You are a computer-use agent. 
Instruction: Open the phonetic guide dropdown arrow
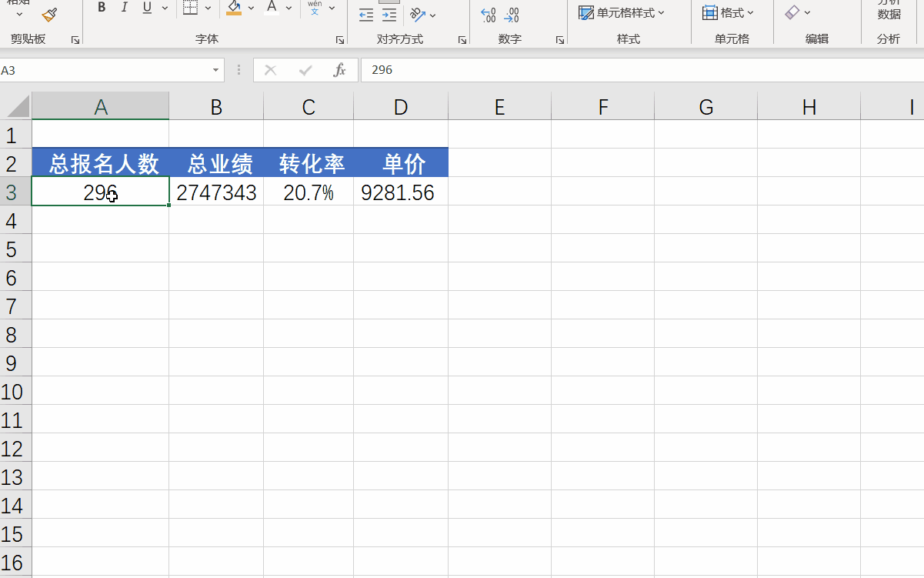click(332, 8)
